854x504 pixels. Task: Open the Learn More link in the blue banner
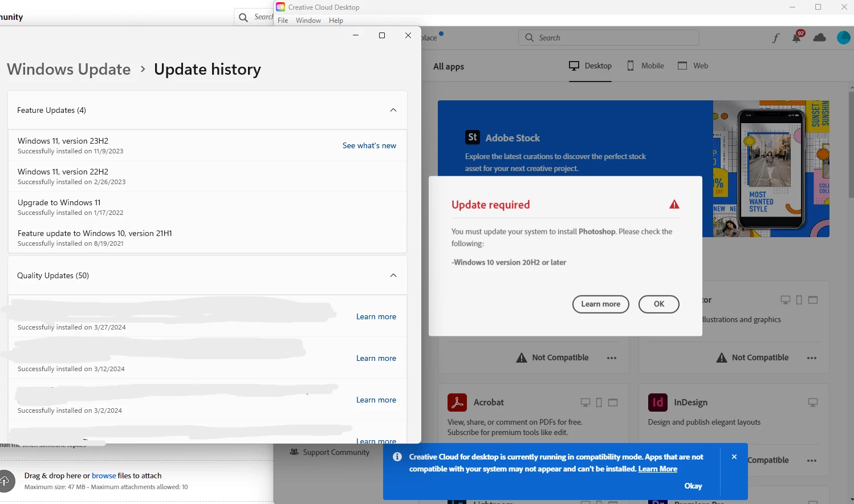pyautogui.click(x=658, y=469)
